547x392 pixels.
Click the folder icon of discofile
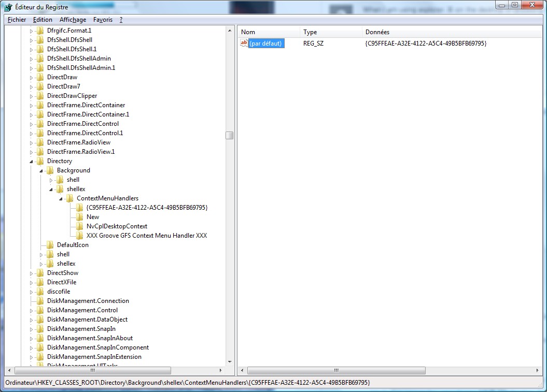(40, 292)
